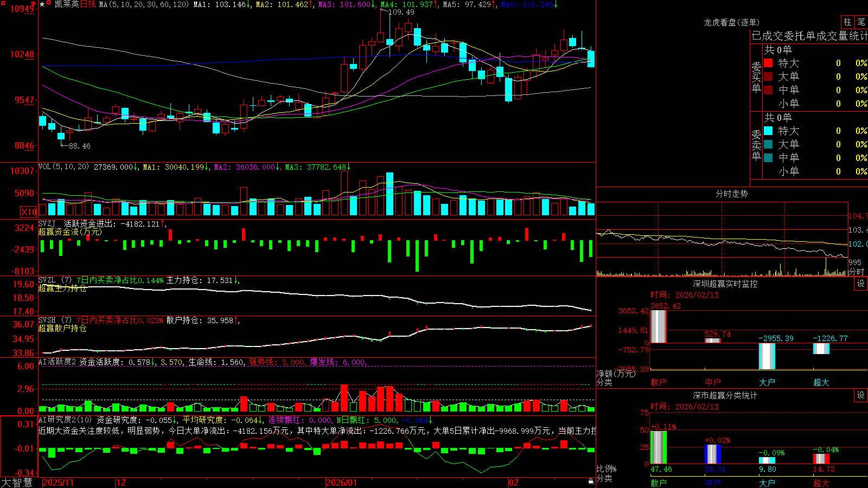Click the 散户 bar valued 3652.42
The height and width of the screenshot is (488, 868).
click(658, 326)
